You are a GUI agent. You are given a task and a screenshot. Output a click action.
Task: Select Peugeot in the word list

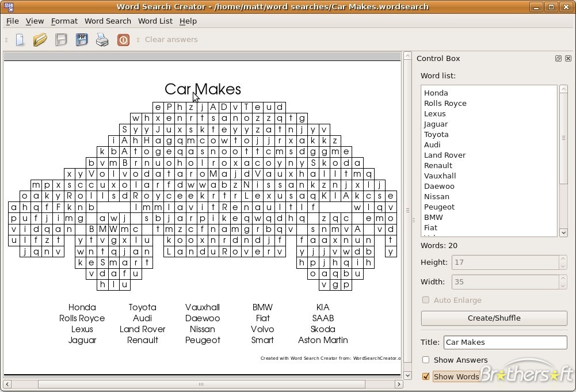tap(439, 207)
